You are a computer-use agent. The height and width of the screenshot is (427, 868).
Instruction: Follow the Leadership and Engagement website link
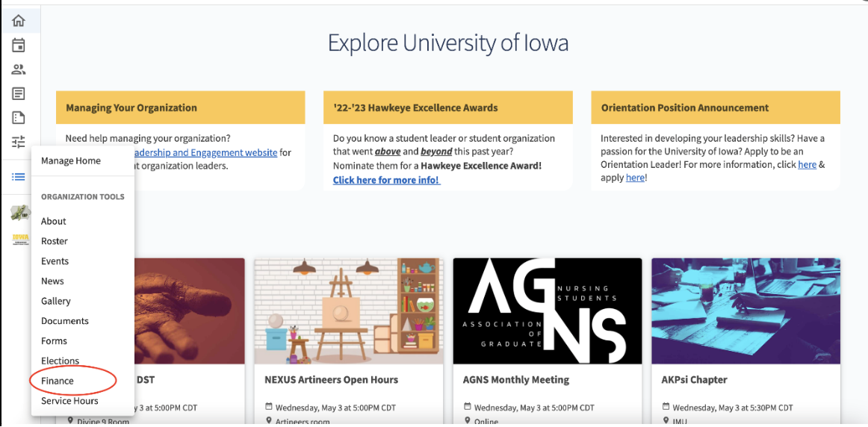(205, 152)
